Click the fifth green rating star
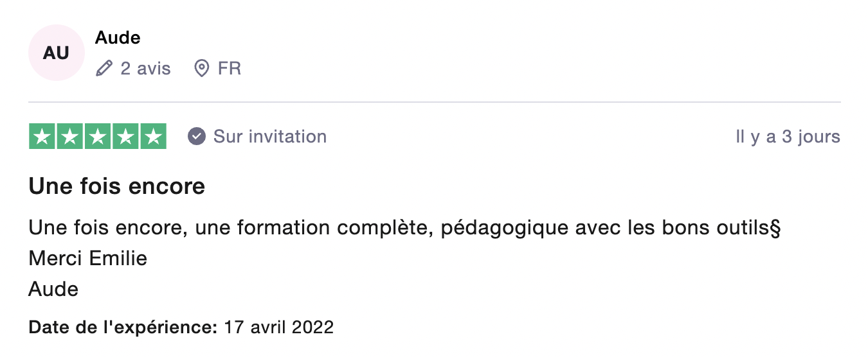This screenshot has height=357, width=868. [153, 137]
